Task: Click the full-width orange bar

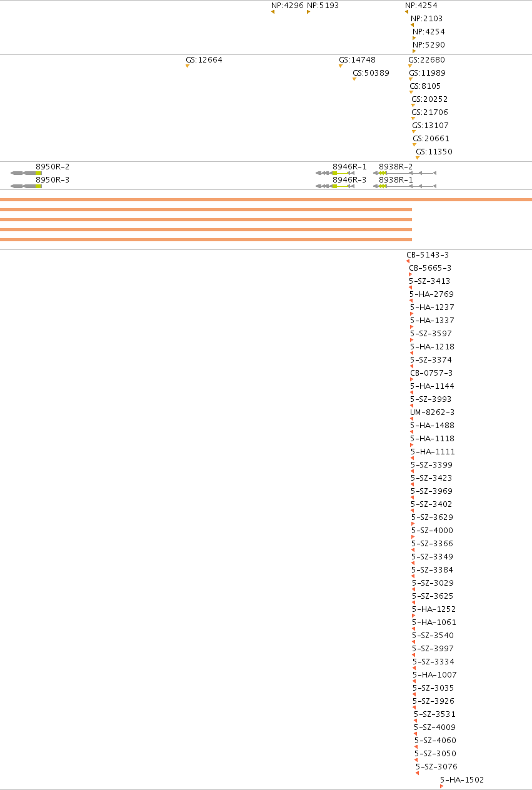Action: [266, 200]
